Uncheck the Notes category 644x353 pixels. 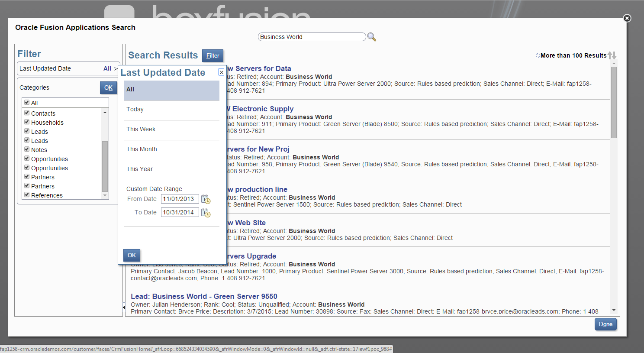click(27, 149)
